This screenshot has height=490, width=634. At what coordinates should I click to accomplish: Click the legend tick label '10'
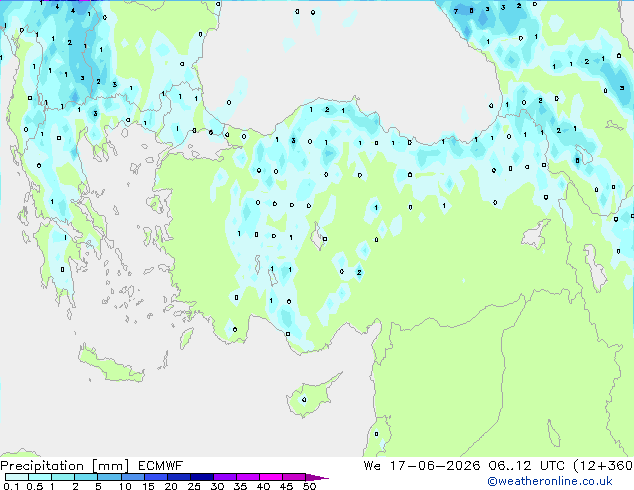tap(125, 486)
